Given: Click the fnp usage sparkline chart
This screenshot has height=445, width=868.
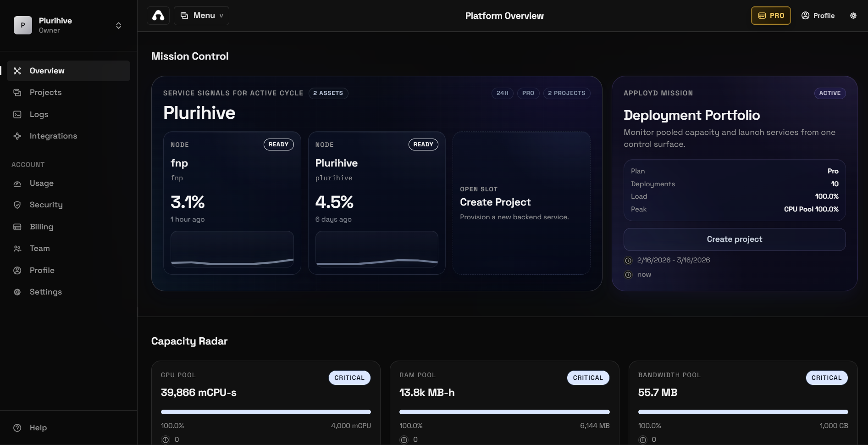Looking at the screenshot, I should tap(232, 249).
